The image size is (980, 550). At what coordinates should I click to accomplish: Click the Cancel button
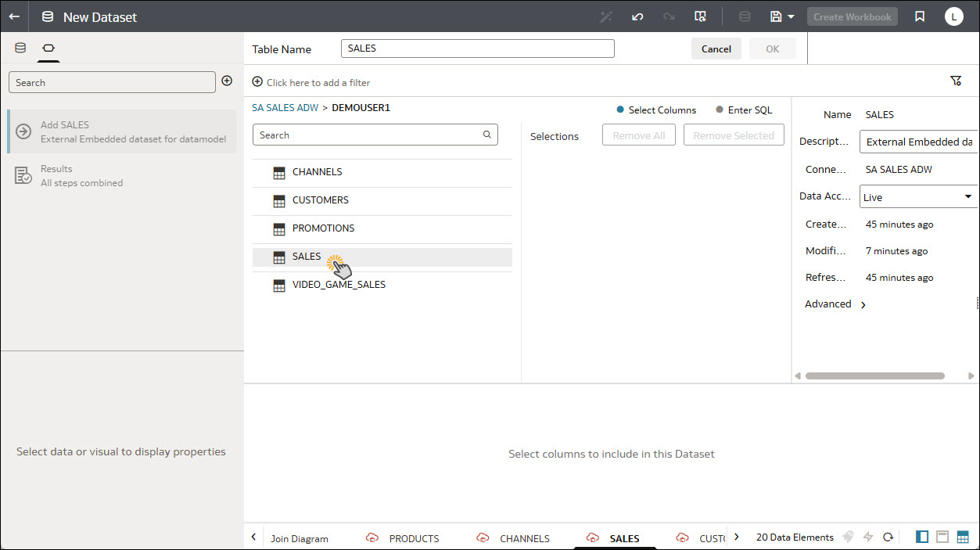coord(716,49)
